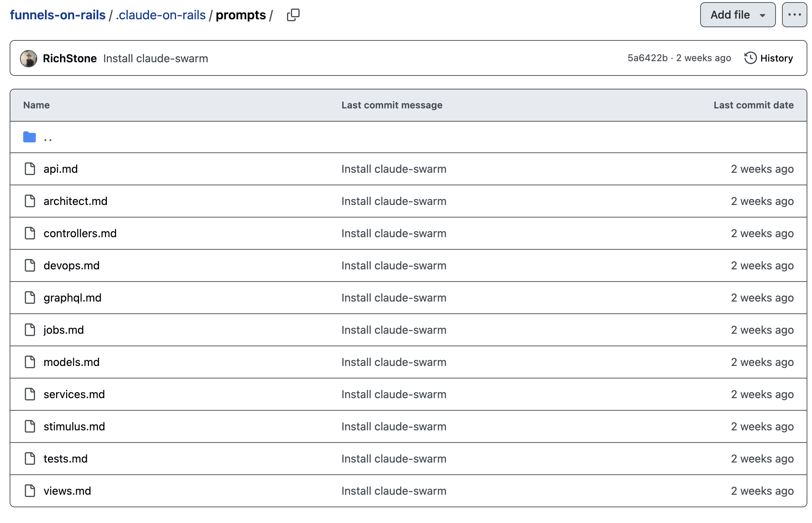Click the 'prompts' breadcrumb text
This screenshot has height=523, width=812.
click(x=241, y=15)
